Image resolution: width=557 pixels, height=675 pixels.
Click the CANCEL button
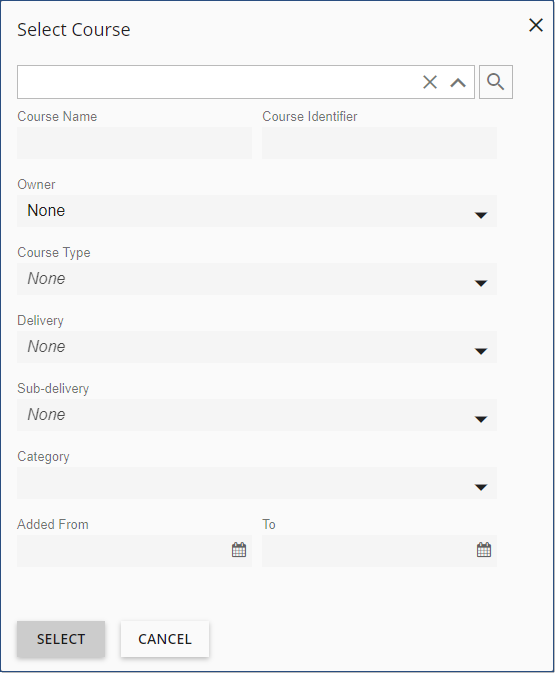(x=165, y=639)
